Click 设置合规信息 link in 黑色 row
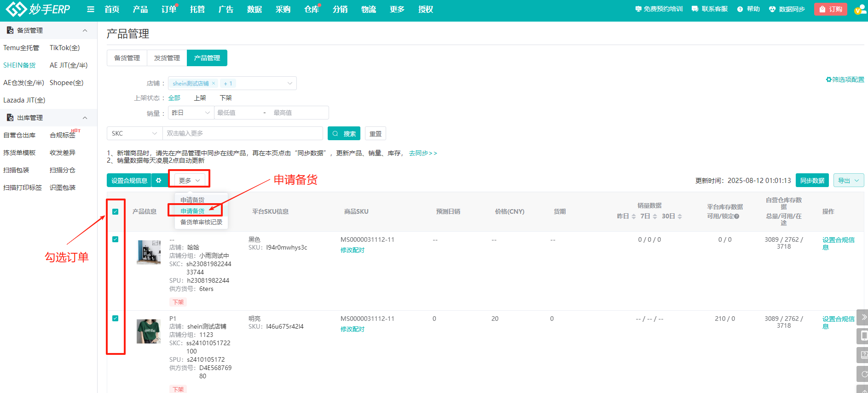 (x=839, y=243)
